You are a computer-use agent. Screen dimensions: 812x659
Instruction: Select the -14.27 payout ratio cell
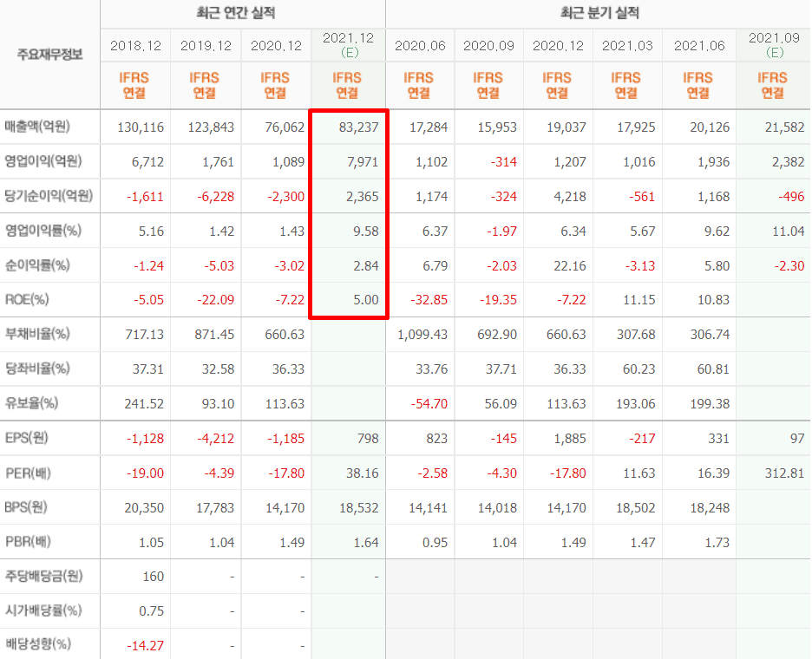pos(144,645)
